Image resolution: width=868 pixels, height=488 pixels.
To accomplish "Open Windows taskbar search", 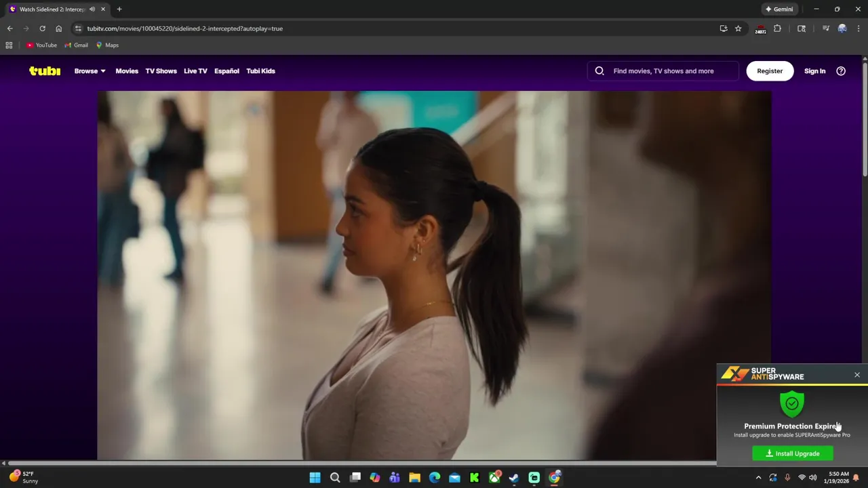I will (x=335, y=478).
